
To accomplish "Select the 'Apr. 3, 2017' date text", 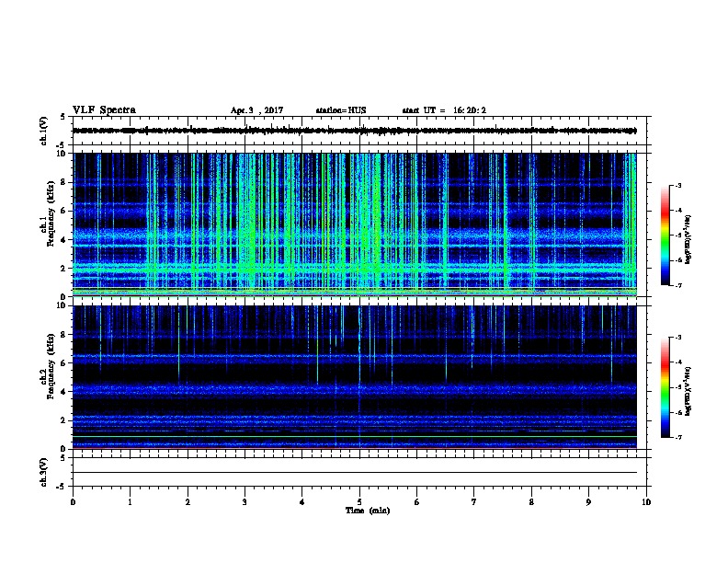I will 256,110.
